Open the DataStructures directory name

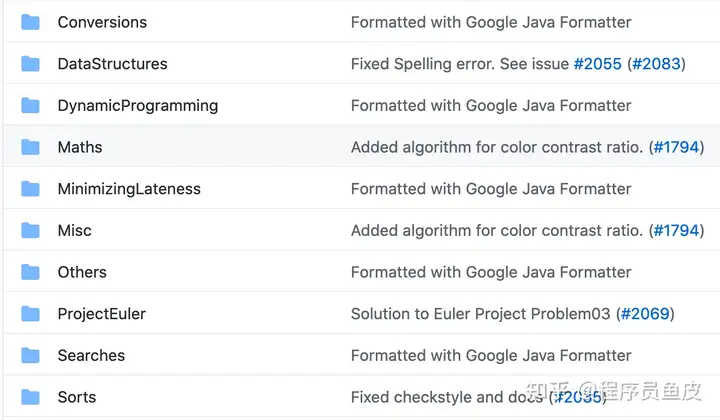[112, 64]
